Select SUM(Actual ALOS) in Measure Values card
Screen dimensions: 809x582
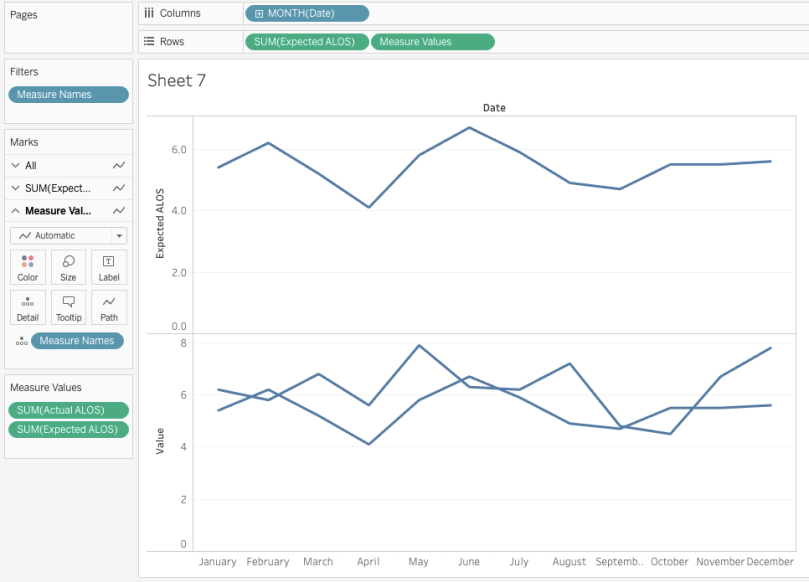[68, 410]
